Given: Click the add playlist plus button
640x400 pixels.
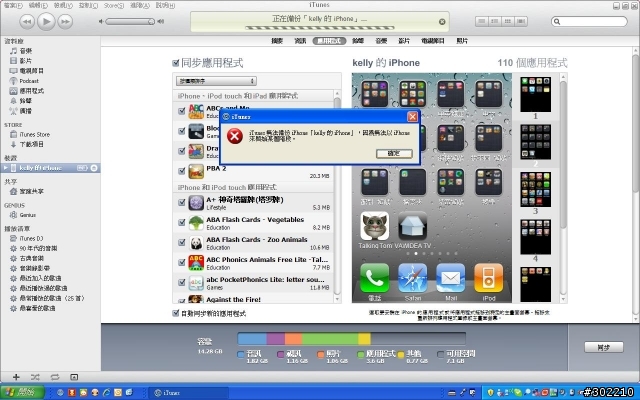Looking at the screenshot, I should click(x=16, y=377).
